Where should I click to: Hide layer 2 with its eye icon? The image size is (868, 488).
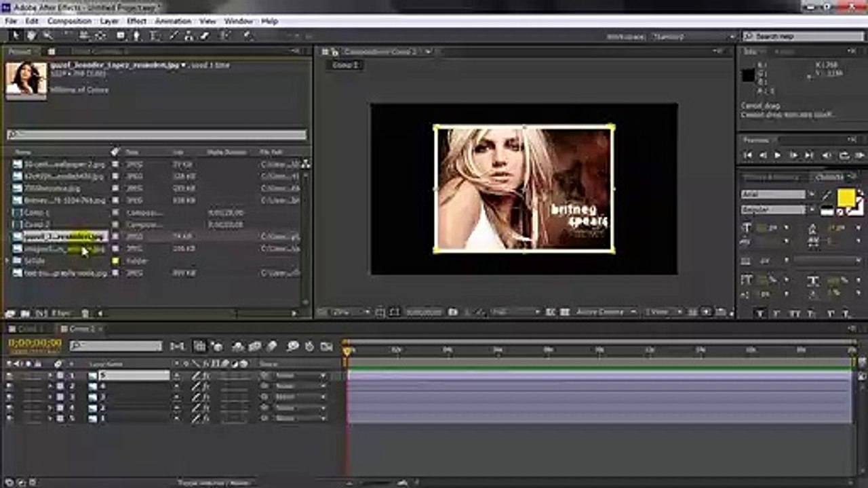coord(9,386)
